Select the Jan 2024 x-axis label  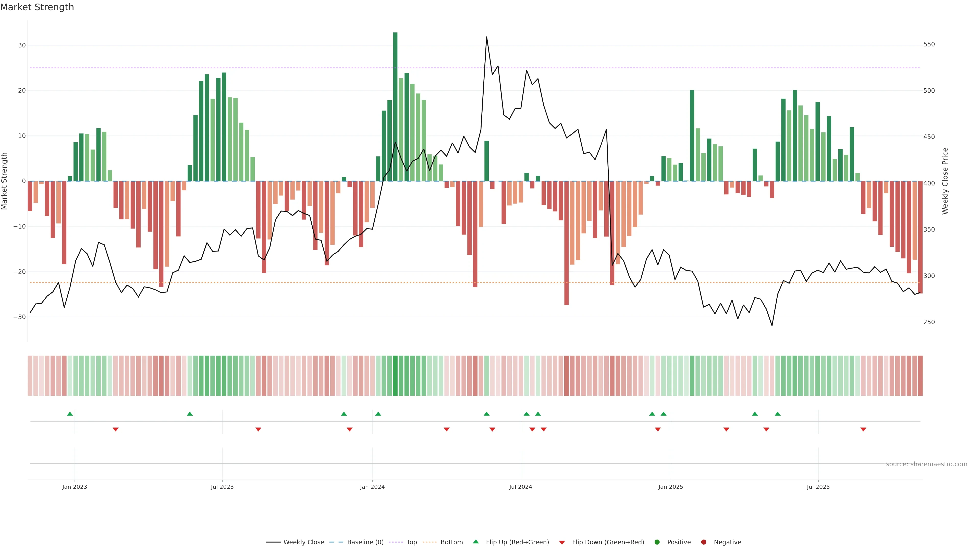372,487
